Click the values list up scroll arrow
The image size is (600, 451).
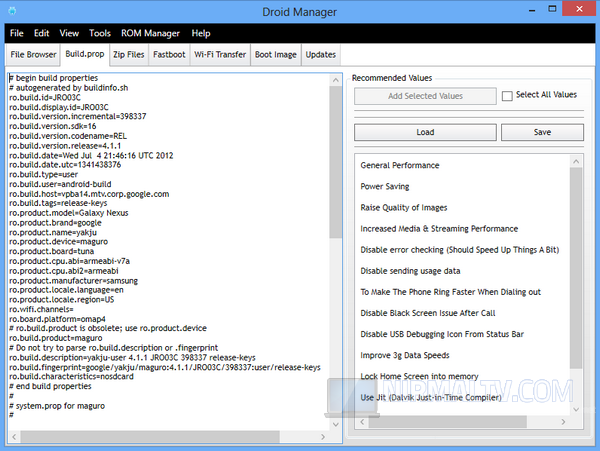pos(576,161)
